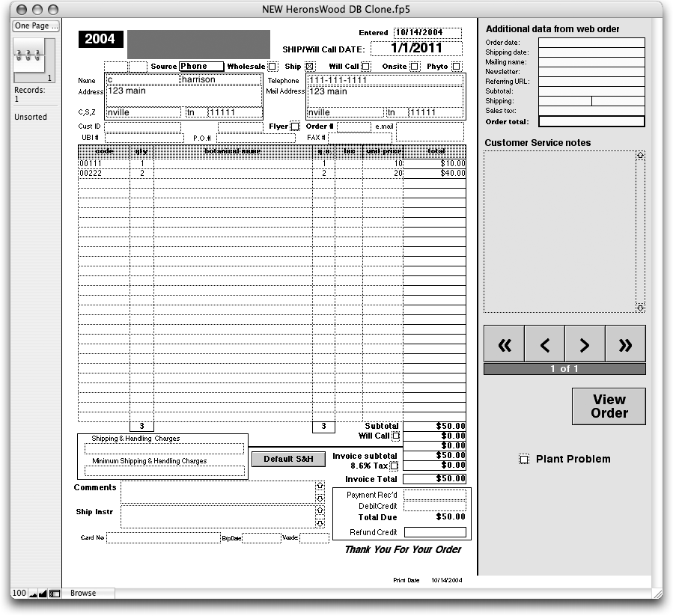
Task: Go to first record button
Action: click(x=505, y=344)
